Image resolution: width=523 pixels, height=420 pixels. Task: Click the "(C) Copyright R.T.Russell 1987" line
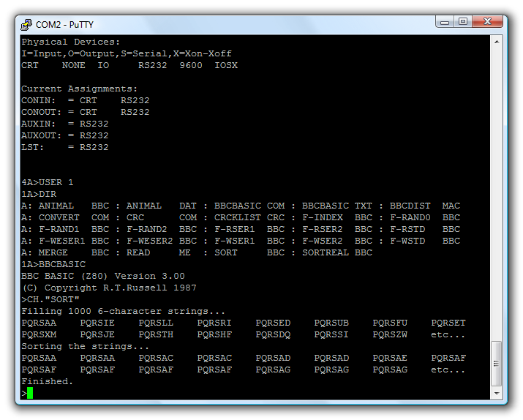(109, 288)
